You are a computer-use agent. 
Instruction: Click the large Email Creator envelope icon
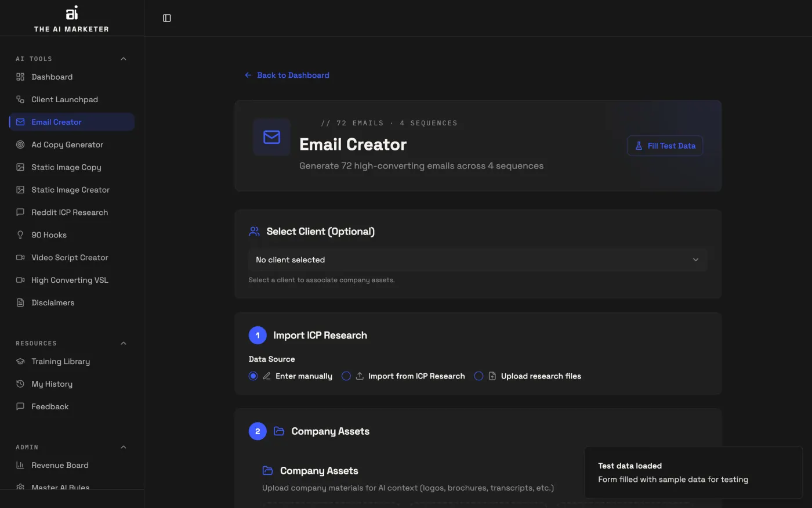[271, 137]
